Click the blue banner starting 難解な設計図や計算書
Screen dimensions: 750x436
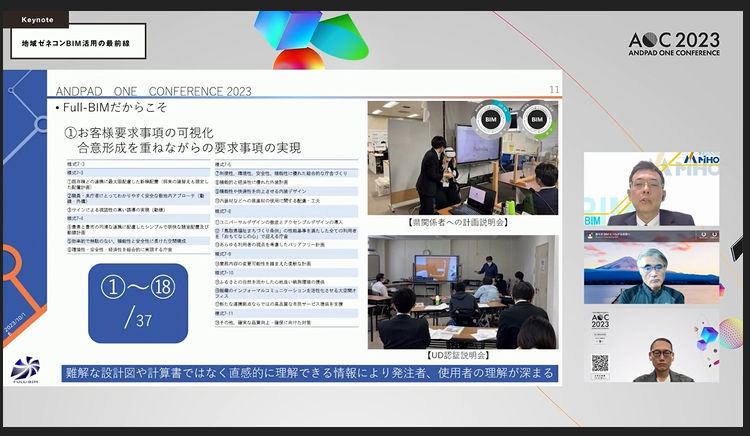pos(309,373)
